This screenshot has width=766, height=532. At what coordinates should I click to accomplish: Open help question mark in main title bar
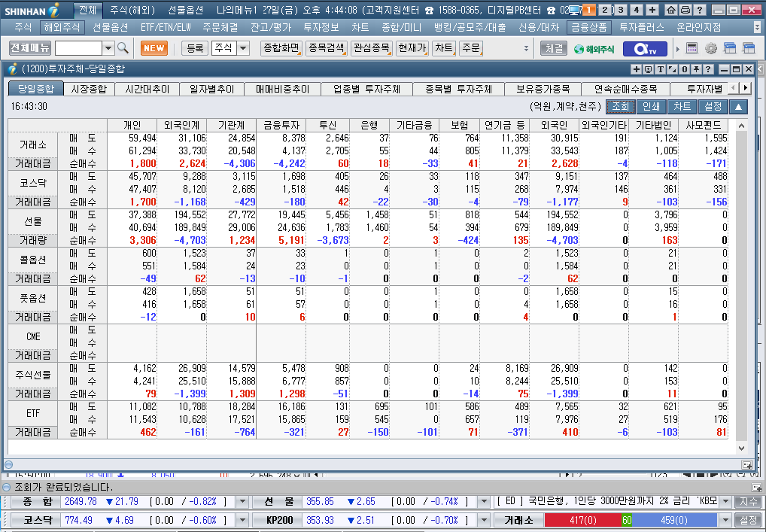pos(700,9)
